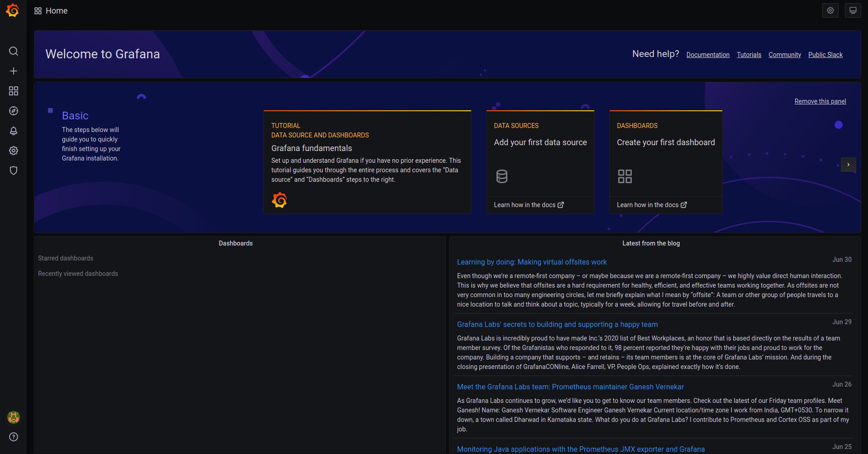The width and height of the screenshot is (868, 454).
Task: Click the Jun 25 blog date
Action: tap(842, 447)
